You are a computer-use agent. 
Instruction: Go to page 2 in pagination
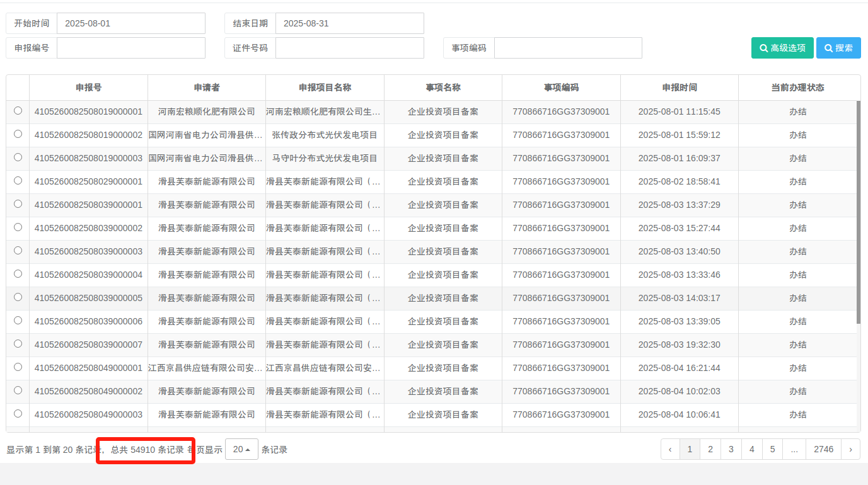(710, 449)
